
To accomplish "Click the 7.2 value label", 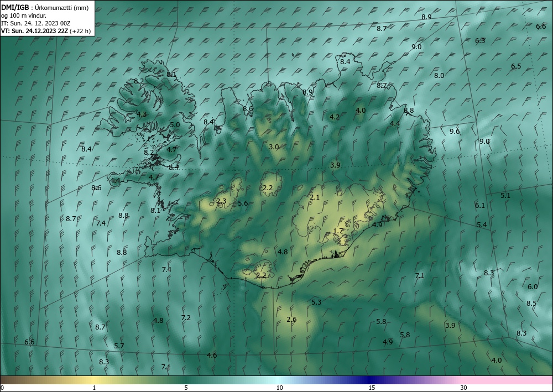I will [186, 318].
